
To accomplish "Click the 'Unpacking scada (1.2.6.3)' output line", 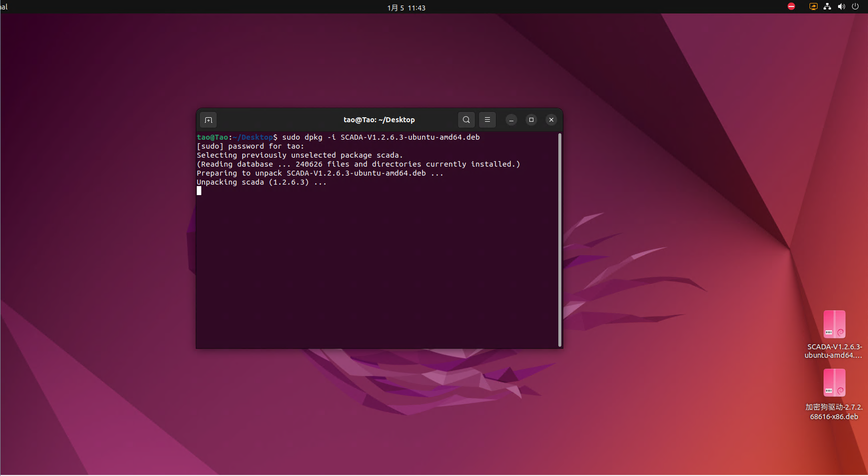I will (261, 182).
